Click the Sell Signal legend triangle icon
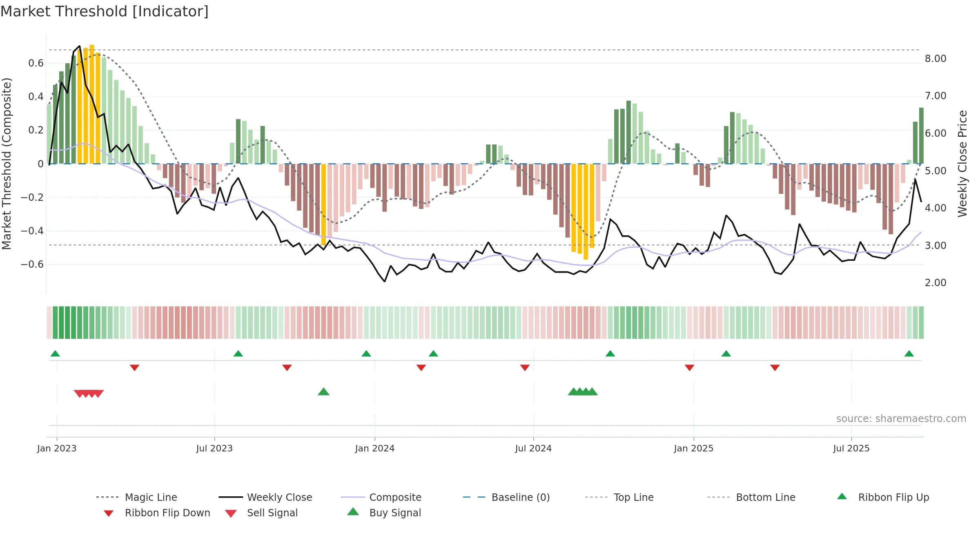This screenshot has height=551, width=980. 231,513
